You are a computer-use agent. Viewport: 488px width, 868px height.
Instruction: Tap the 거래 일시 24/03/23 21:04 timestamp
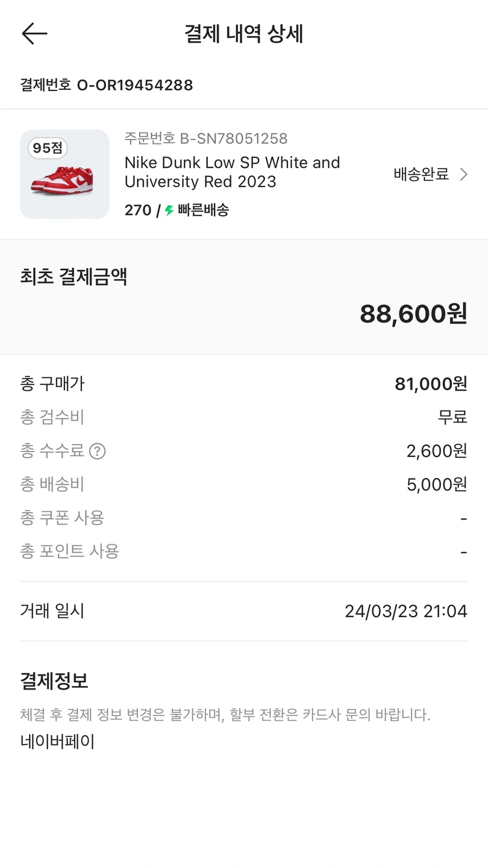point(405,611)
